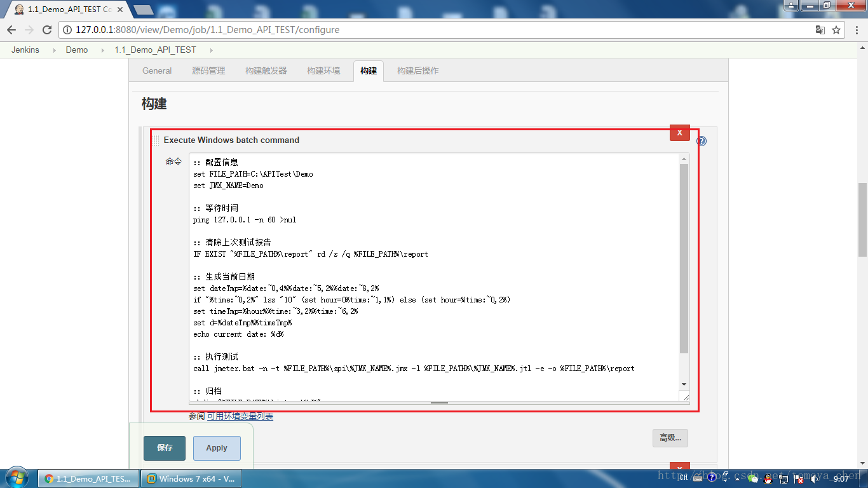This screenshot has height=488, width=868.
Task: Click the page vertical scrollbar thumb
Action: 862,220
